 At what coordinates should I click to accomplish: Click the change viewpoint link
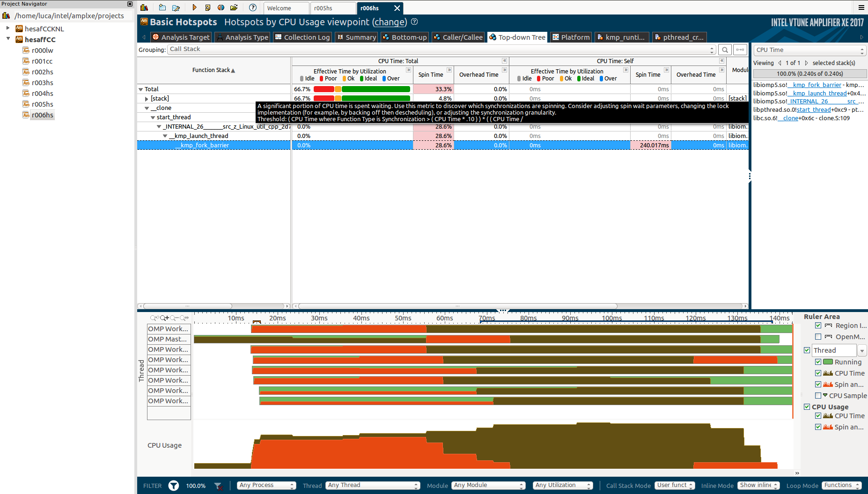click(390, 22)
